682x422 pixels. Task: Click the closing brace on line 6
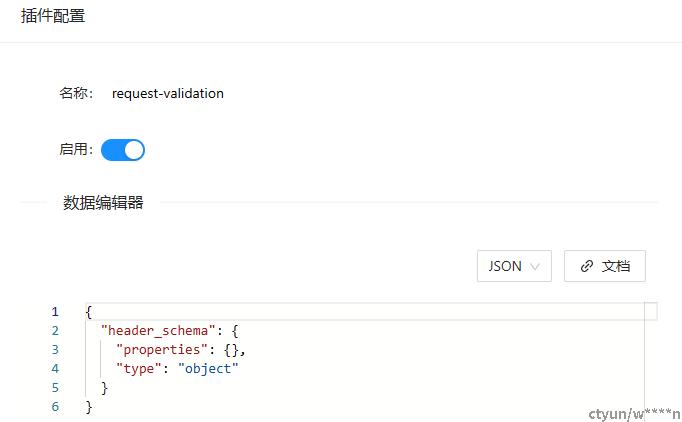(x=89, y=407)
